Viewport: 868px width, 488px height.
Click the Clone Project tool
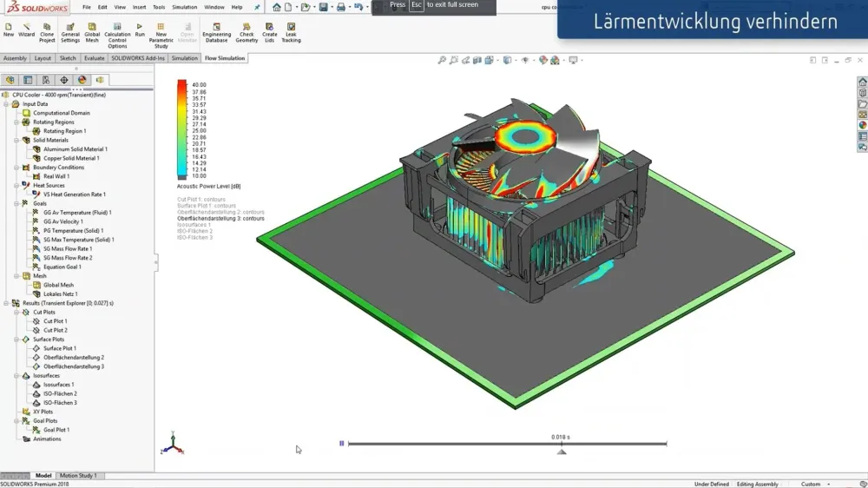(47, 33)
